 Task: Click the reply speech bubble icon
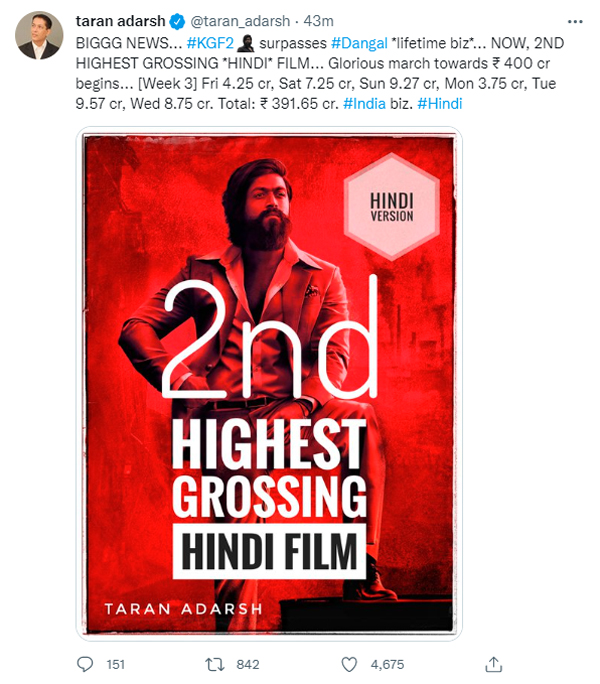pyautogui.click(x=85, y=664)
